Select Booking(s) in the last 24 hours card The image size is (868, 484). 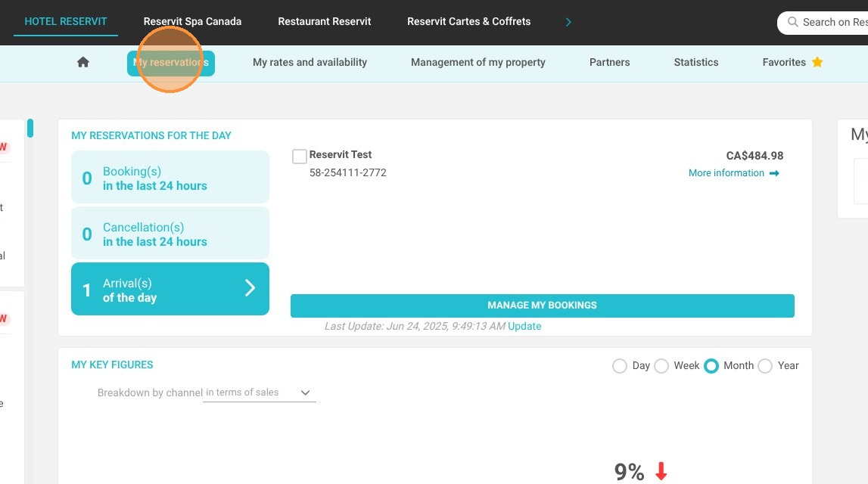pos(170,178)
